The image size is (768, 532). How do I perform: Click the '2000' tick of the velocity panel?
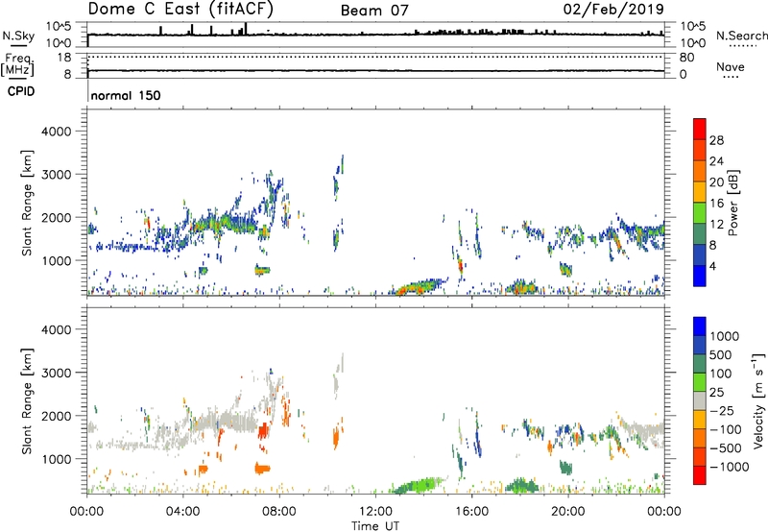57,416
